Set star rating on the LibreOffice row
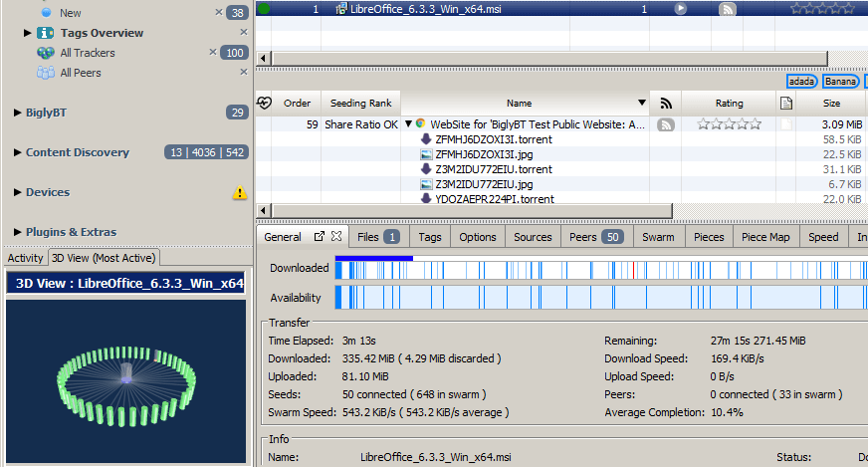Viewport: 868px width, 467px height. point(822,8)
